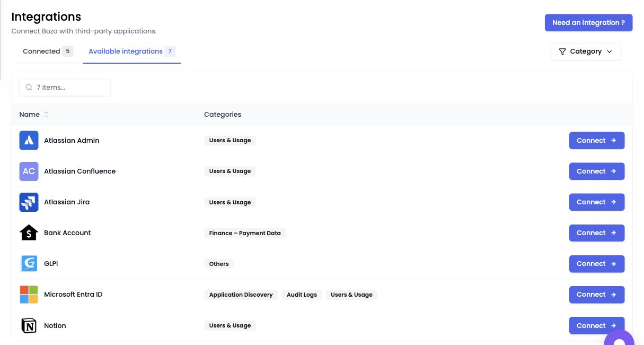The height and width of the screenshot is (345, 644).
Task: Sort by the Name column arrows
Action: coord(46,115)
